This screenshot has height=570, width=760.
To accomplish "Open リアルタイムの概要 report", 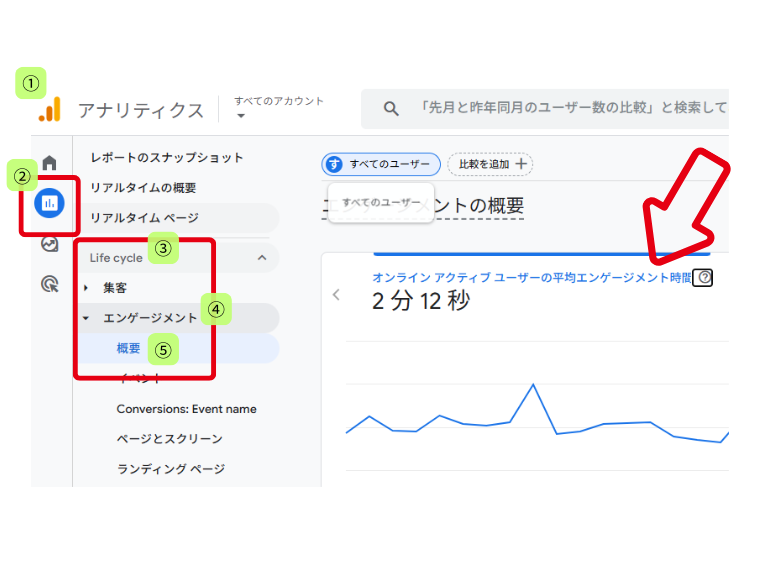I will [143, 188].
